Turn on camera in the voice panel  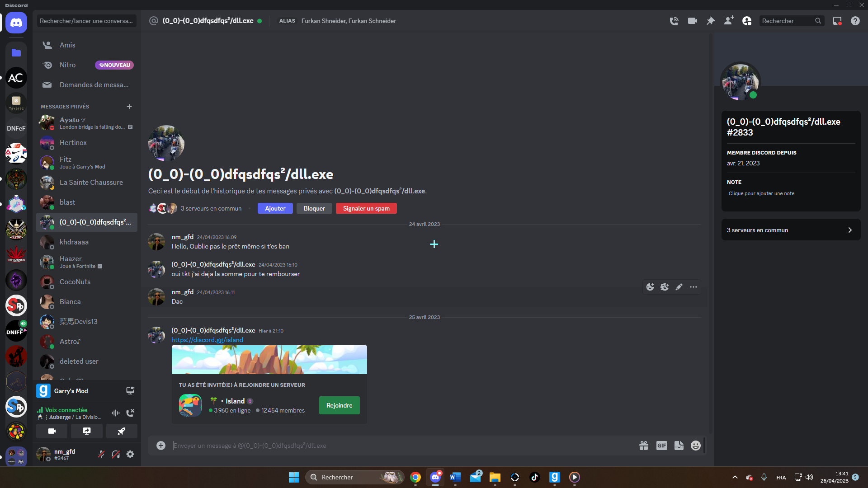point(52,431)
